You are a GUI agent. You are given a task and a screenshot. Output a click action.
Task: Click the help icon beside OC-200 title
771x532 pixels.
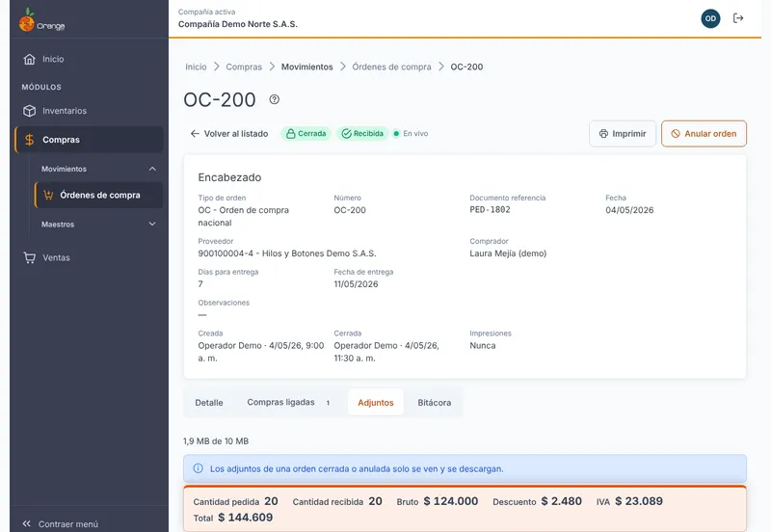tap(275, 99)
